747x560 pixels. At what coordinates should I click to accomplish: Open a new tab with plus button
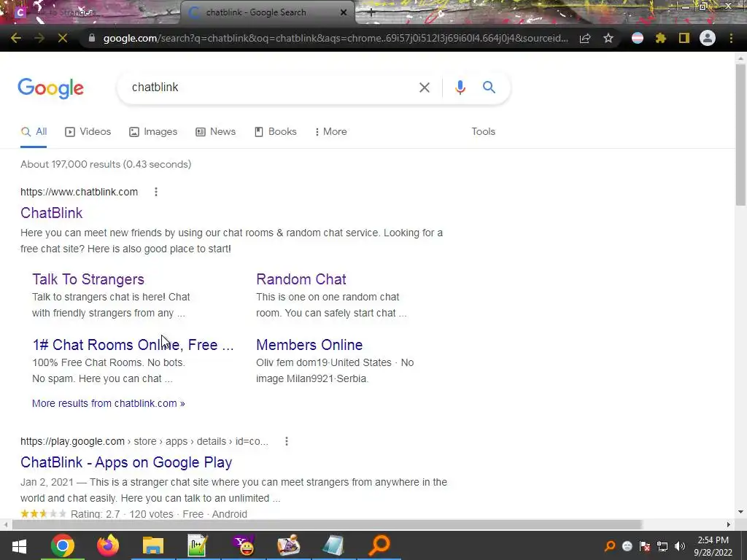[371, 13]
